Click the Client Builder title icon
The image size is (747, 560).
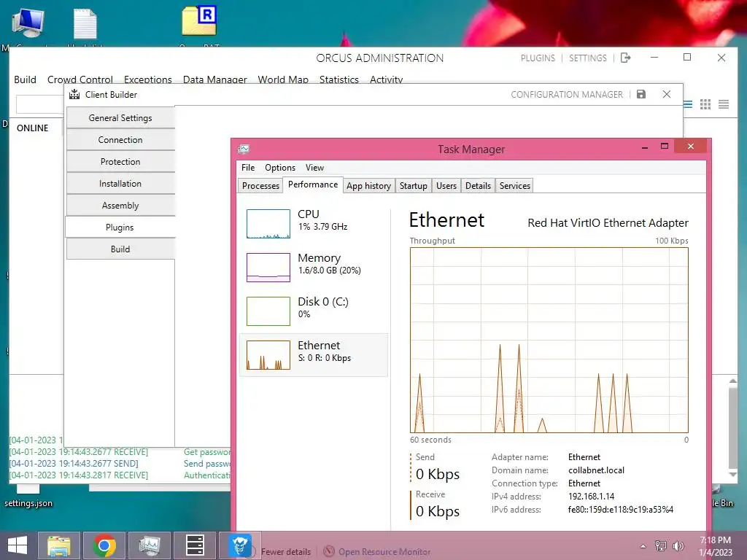[74, 94]
